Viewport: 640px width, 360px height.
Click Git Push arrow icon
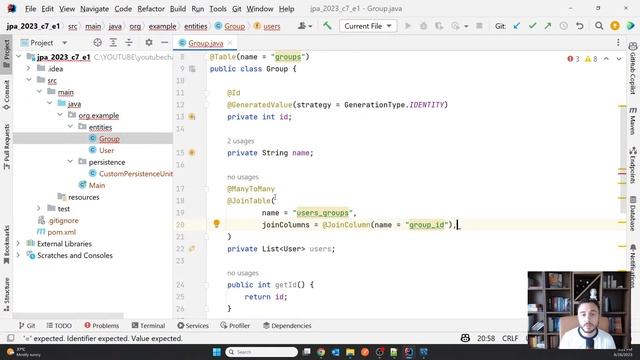click(548, 26)
